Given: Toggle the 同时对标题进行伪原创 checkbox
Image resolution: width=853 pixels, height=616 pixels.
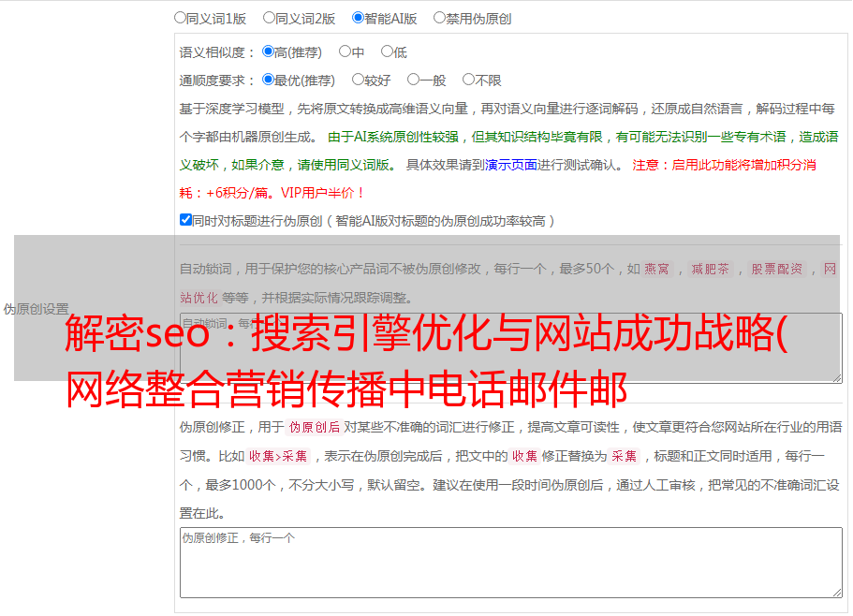Looking at the screenshot, I should pos(185,220).
